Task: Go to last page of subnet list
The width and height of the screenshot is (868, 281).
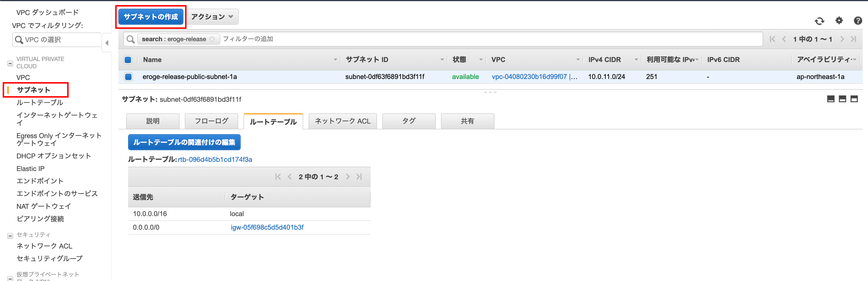Action: tap(853, 39)
